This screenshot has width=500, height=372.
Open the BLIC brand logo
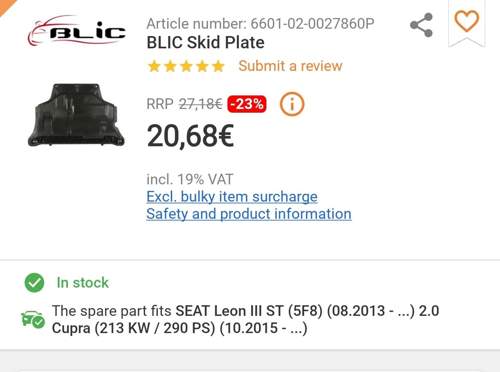tap(76, 31)
